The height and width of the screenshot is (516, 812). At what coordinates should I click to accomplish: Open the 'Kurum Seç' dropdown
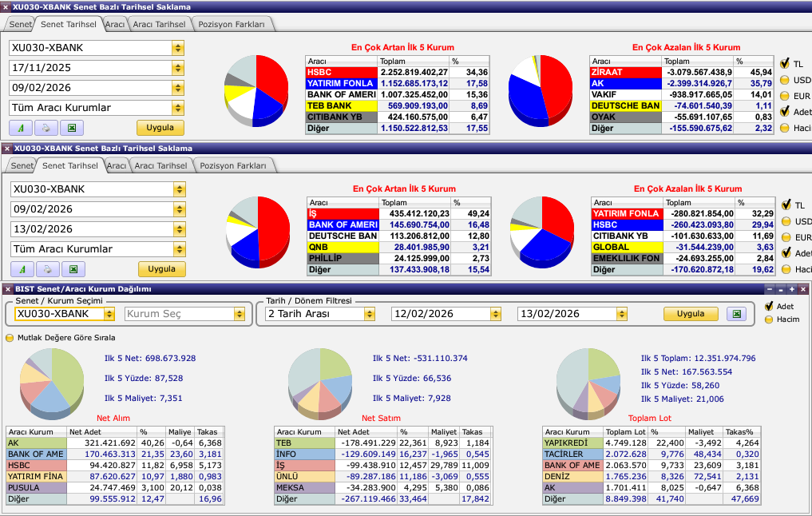(x=239, y=314)
